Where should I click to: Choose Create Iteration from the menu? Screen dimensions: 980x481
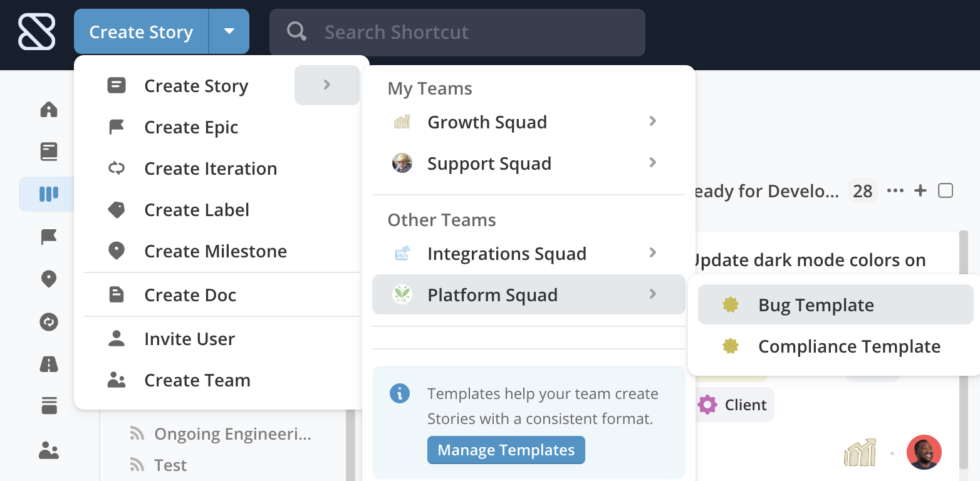(222, 168)
